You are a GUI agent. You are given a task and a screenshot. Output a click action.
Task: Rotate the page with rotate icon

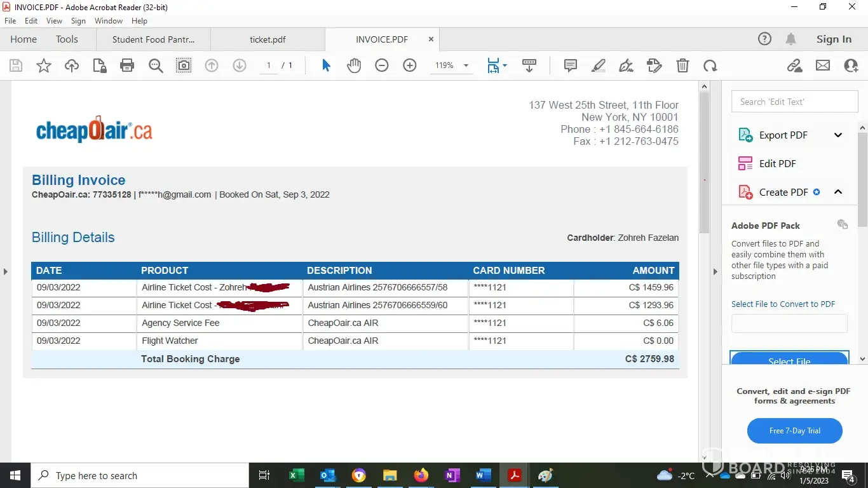click(x=710, y=65)
